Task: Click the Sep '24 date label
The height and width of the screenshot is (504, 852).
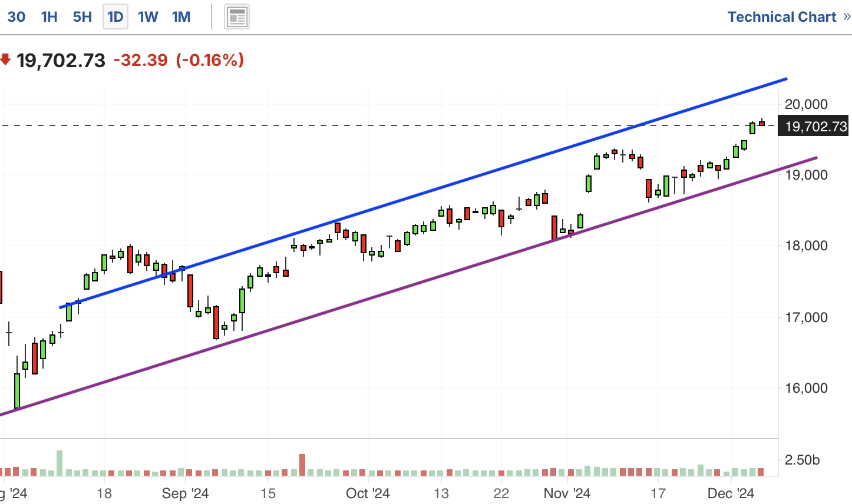Action: point(185,493)
